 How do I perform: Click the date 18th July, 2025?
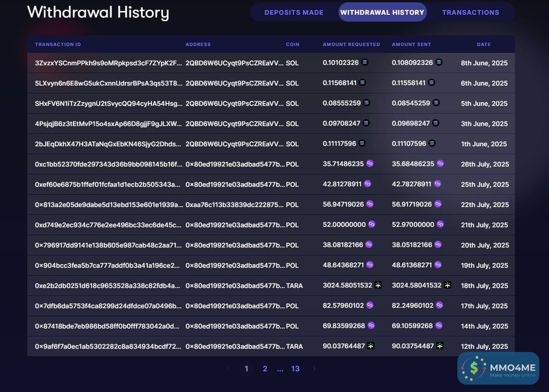(x=484, y=286)
